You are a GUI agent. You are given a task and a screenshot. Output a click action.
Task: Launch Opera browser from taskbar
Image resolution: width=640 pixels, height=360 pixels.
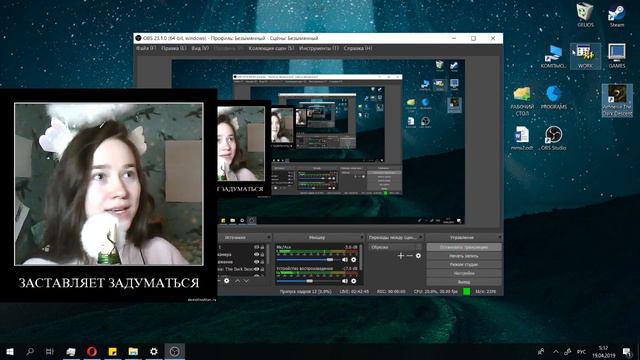[x=92, y=351]
